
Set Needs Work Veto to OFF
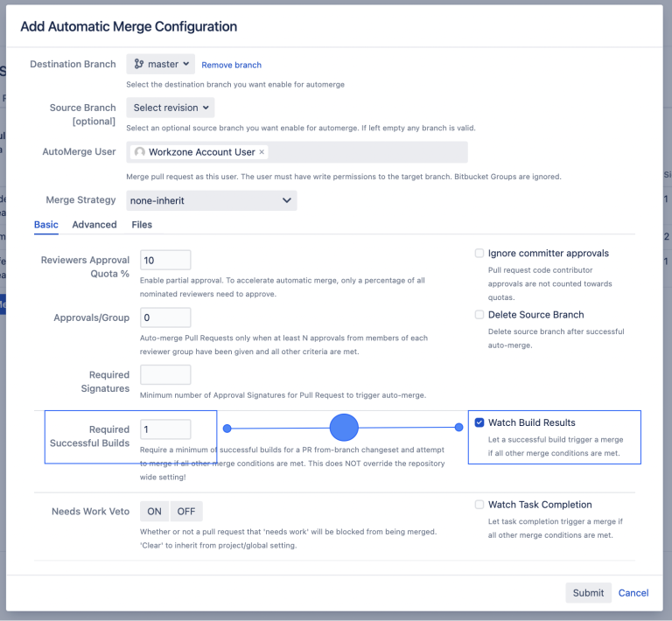pyautogui.click(x=186, y=511)
